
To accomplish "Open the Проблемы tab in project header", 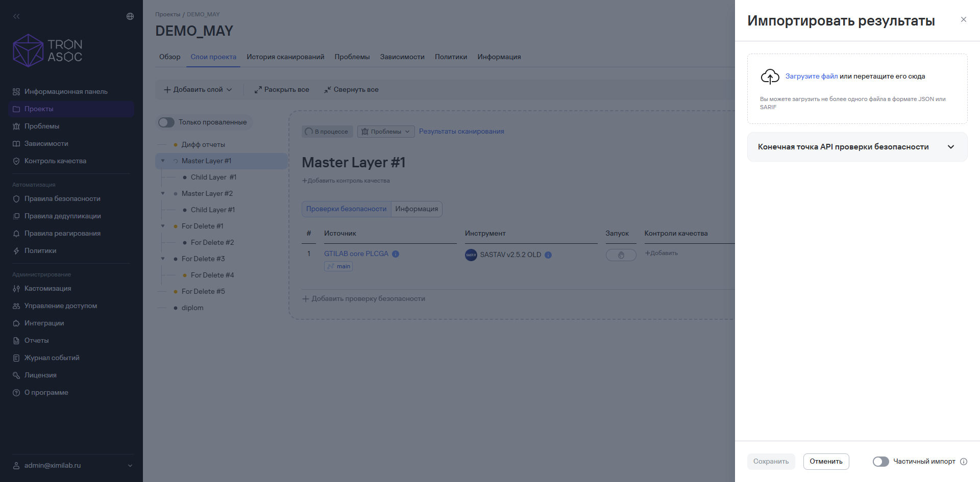I will click(352, 57).
